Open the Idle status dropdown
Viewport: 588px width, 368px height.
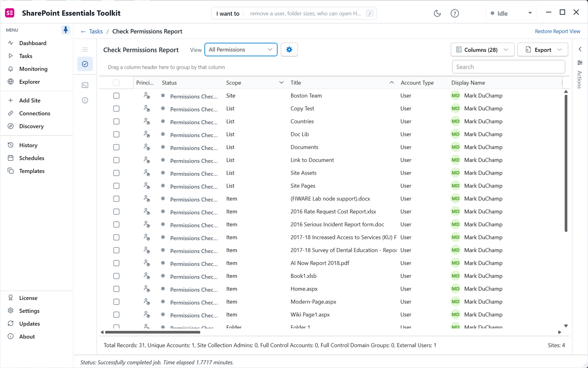pos(511,13)
